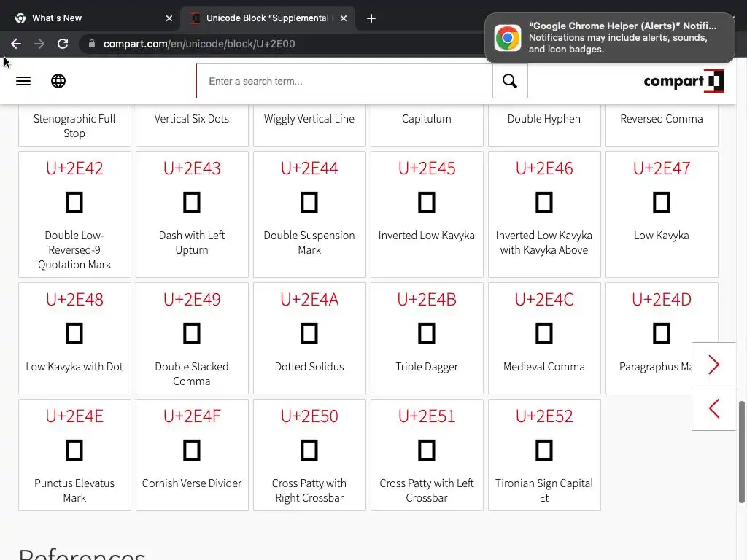Reload the page
The width and height of the screenshot is (747, 560).
click(63, 44)
